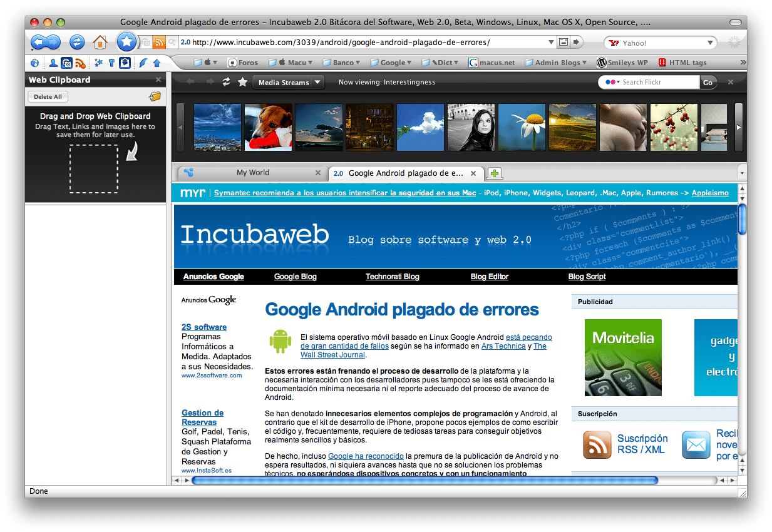Viewport: 772px width, 532px height.
Task: Open the macus.net bookmark
Action: (x=492, y=63)
